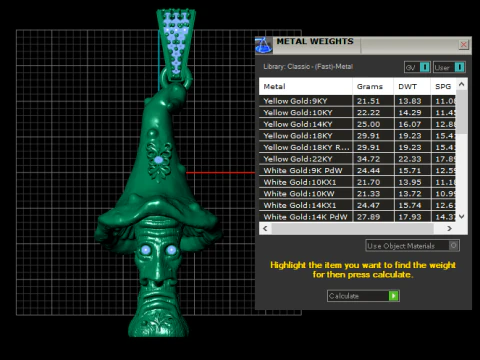Click the Metal Weights scale icon

264,45
